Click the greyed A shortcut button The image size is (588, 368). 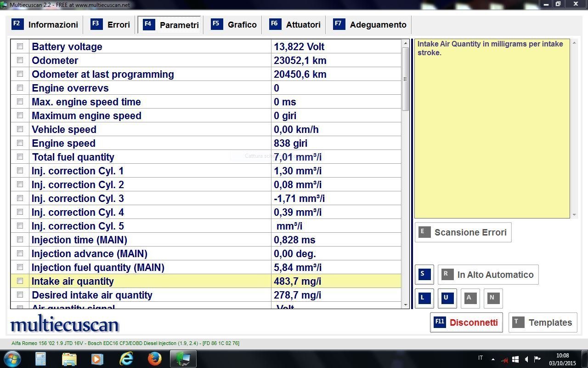(470, 298)
